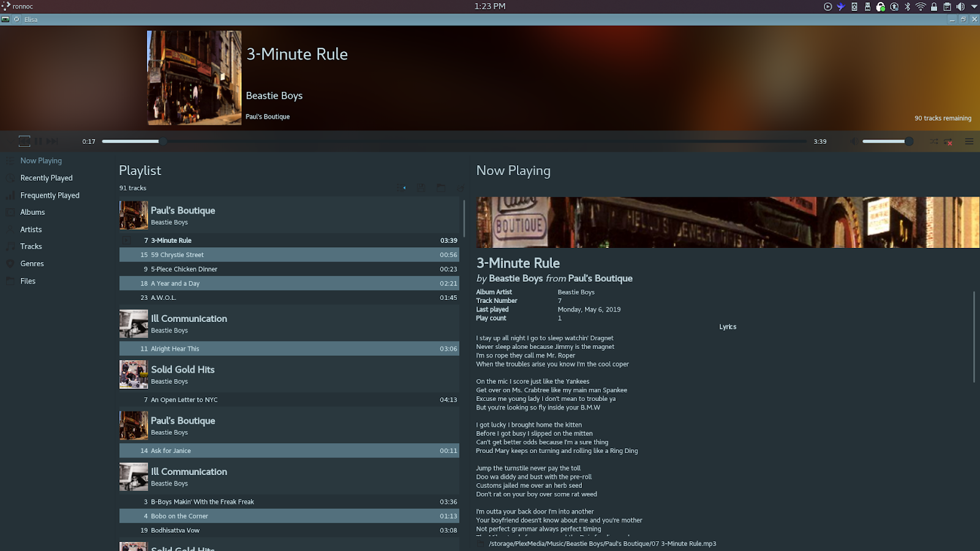The width and height of the screenshot is (980, 551).
Task: Switch to the Recently Played view
Action: coord(45,178)
